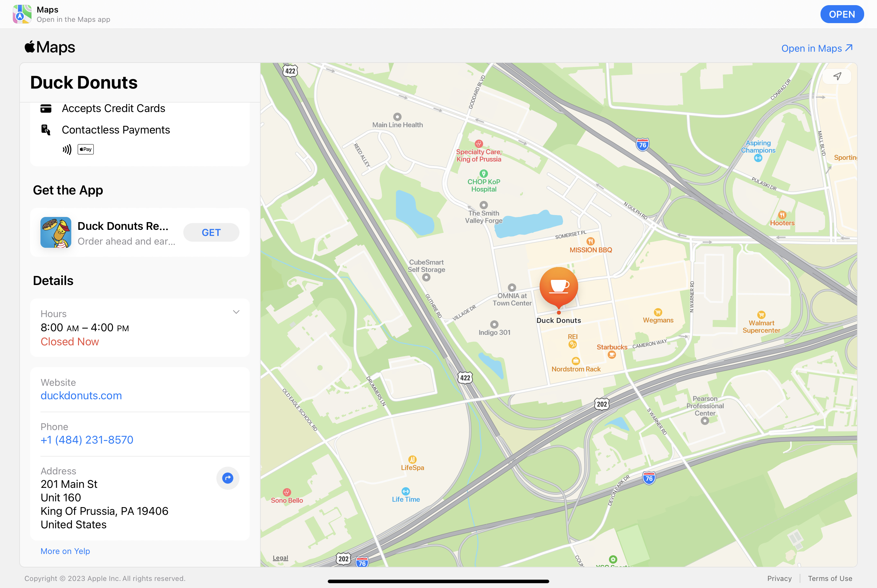Tap the blue OPEN button
Viewport: 877px width, 588px height.
click(842, 14)
